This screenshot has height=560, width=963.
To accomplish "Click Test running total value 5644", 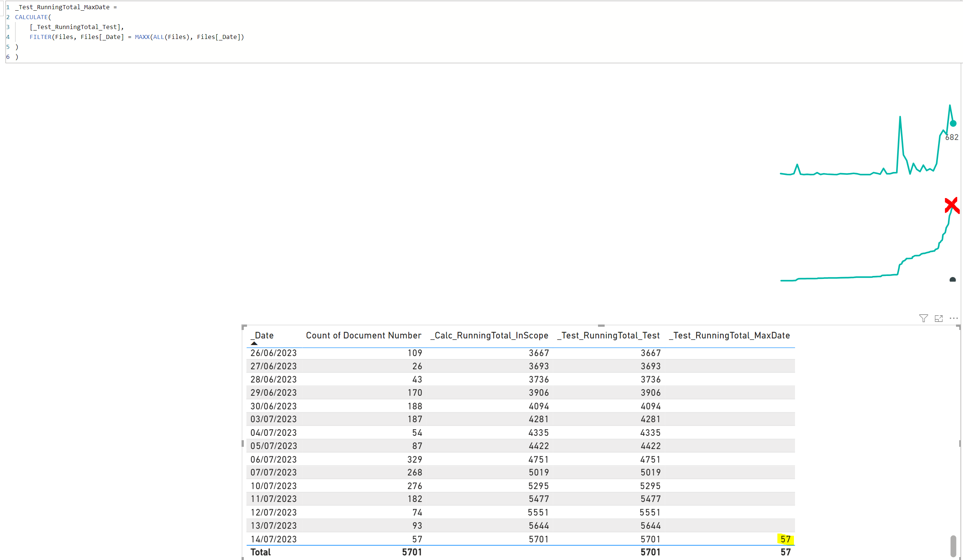I will (x=651, y=525).
